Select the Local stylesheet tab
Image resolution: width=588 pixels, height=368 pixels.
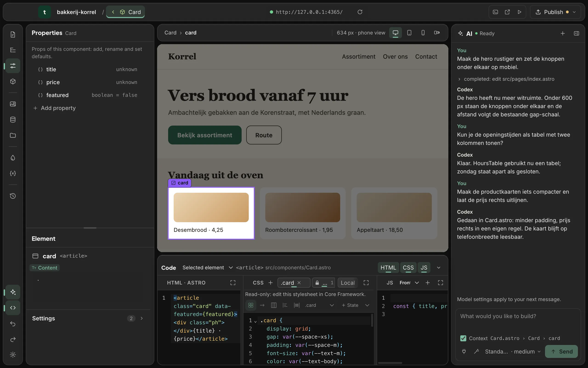pyautogui.click(x=348, y=283)
